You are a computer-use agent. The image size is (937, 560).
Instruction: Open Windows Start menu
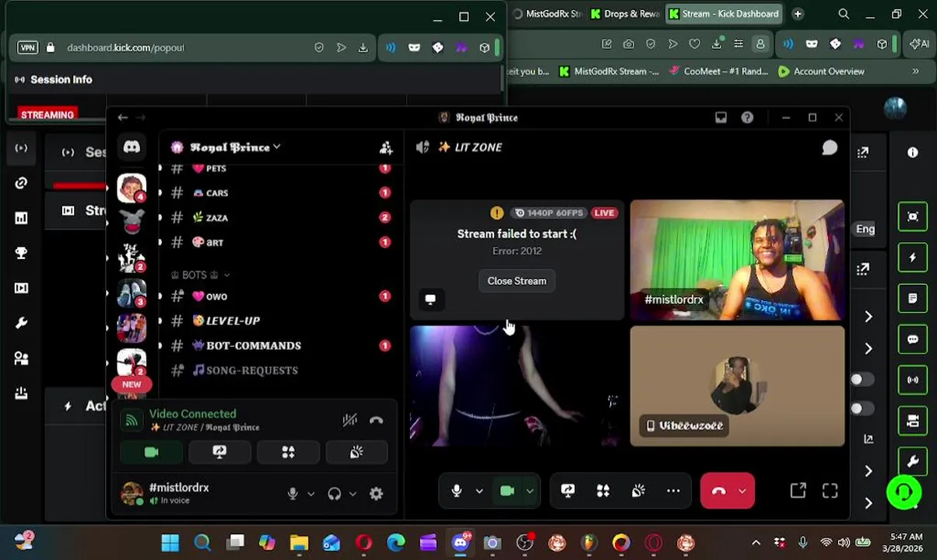coord(170,542)
